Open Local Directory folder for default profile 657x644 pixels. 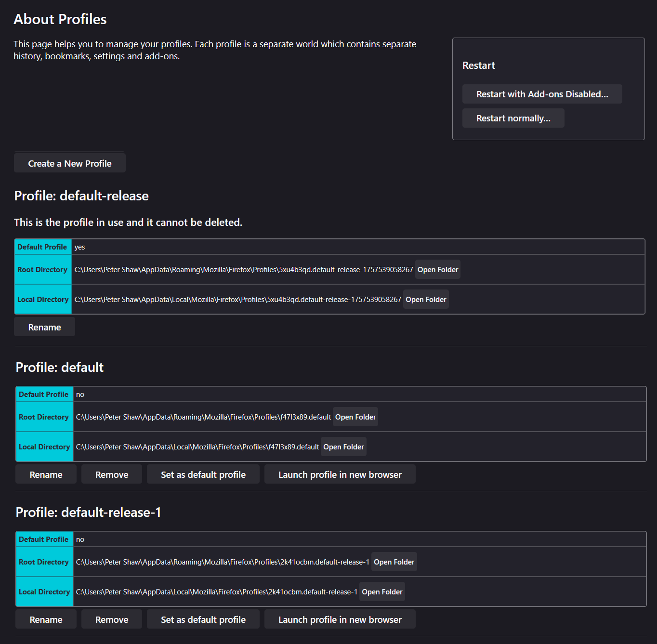(343, 447)
